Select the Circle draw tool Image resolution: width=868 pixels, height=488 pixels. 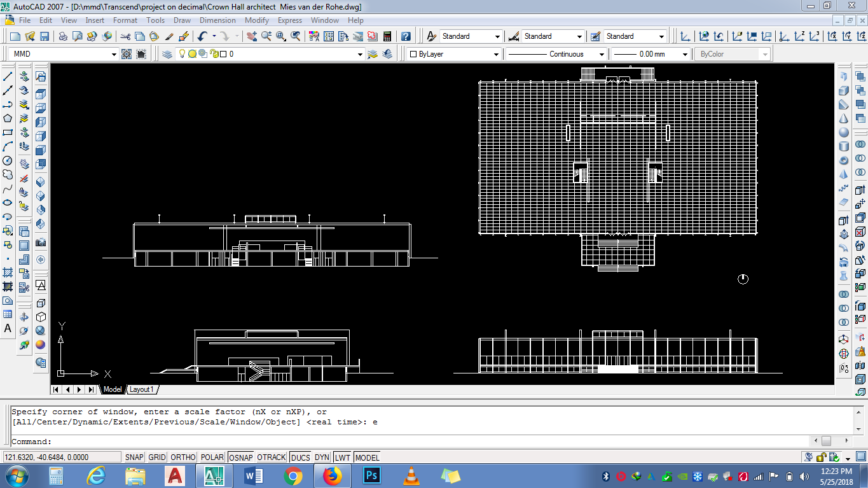coord(8,161)
